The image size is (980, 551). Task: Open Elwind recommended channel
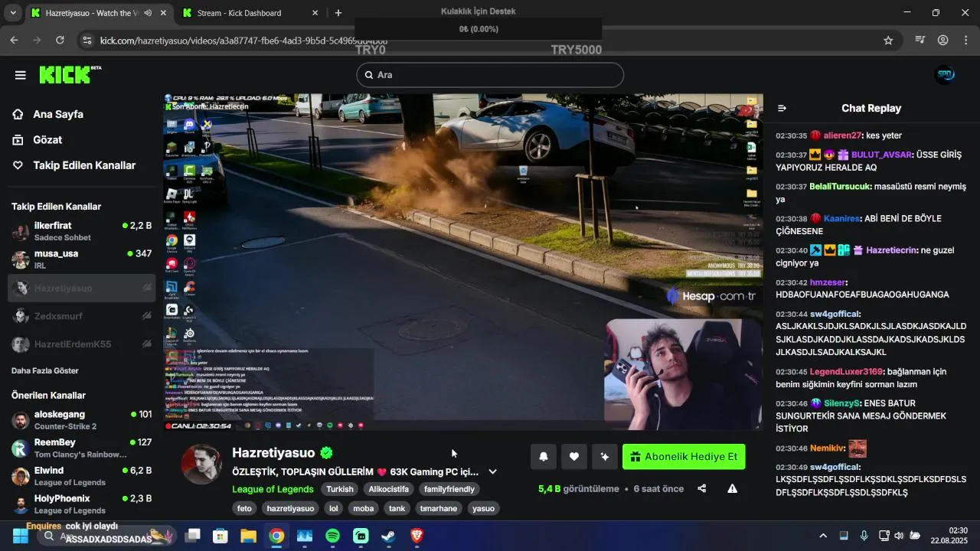[81, 476]
